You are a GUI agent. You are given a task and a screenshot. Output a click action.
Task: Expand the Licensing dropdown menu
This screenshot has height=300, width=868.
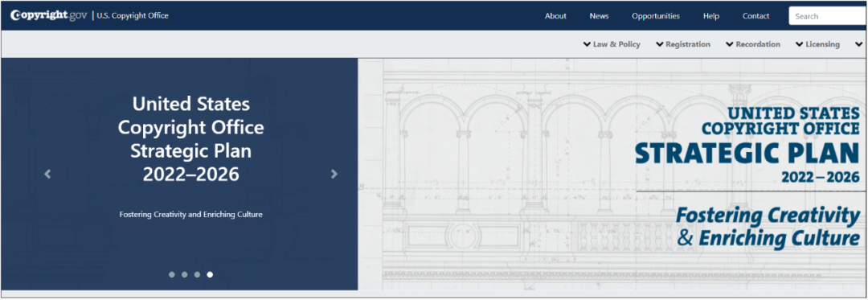817,44
